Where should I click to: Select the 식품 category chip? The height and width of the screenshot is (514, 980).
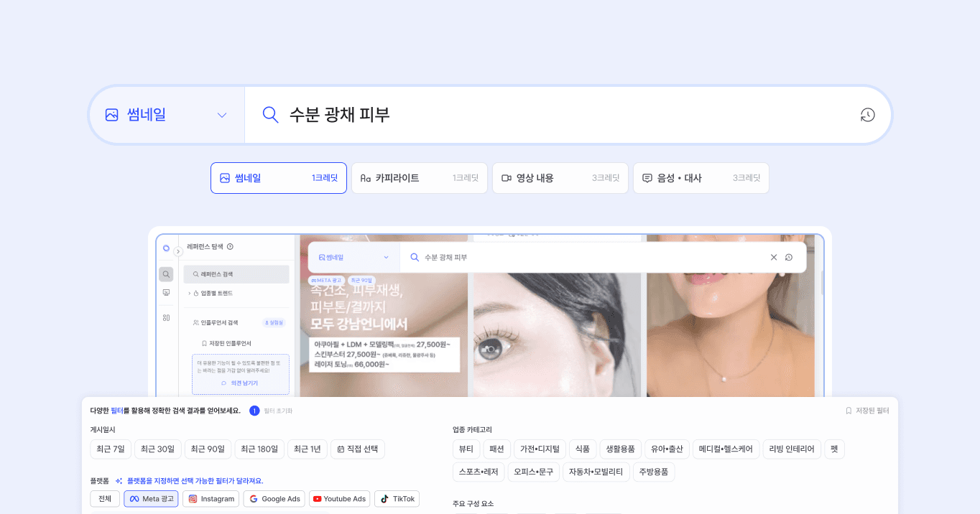[583, 449]
